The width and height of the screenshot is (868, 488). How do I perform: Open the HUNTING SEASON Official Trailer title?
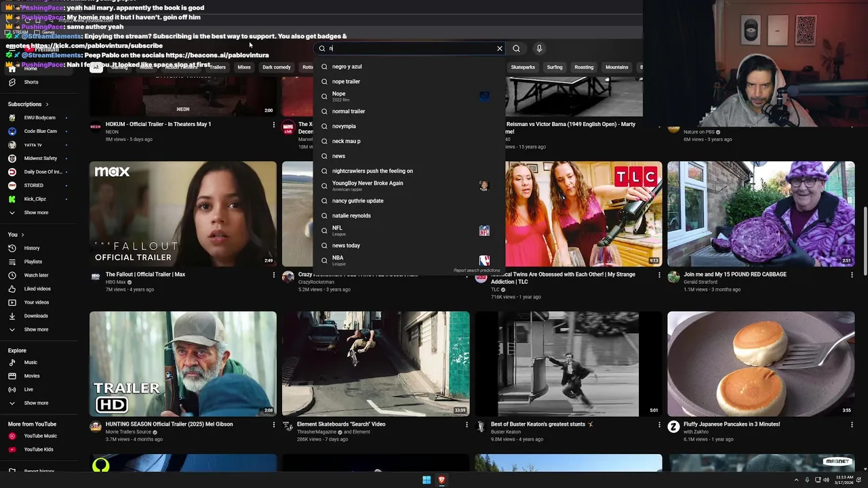(169, 424)
